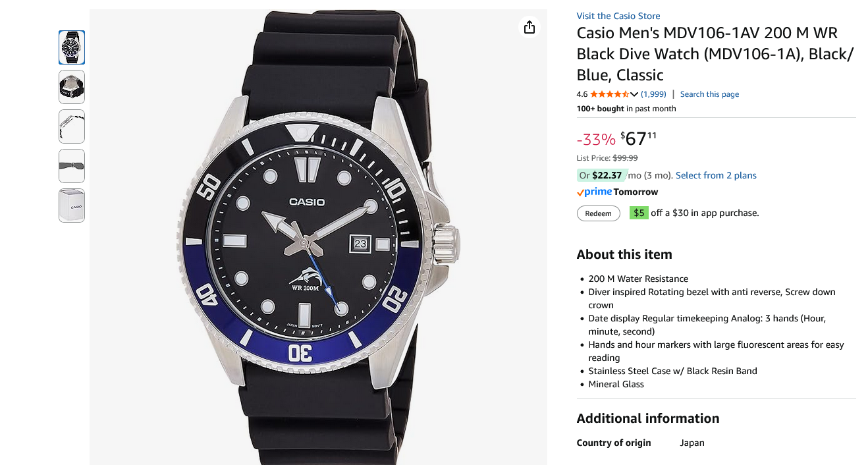Image resolution: width=868 pixels, height=465 pixels.
Task: Click the share icon on product image
Action: pyautogui.click(x=529, y=27)
